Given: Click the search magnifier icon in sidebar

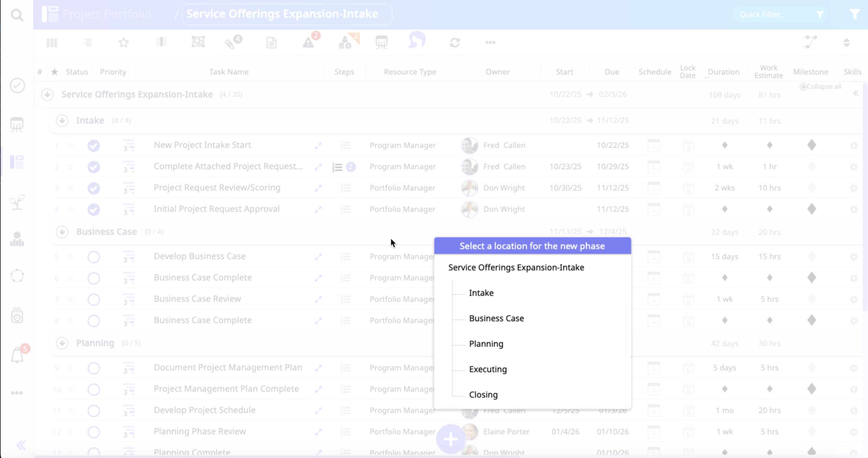Looking at the screenshot, I should pos(17,15).
